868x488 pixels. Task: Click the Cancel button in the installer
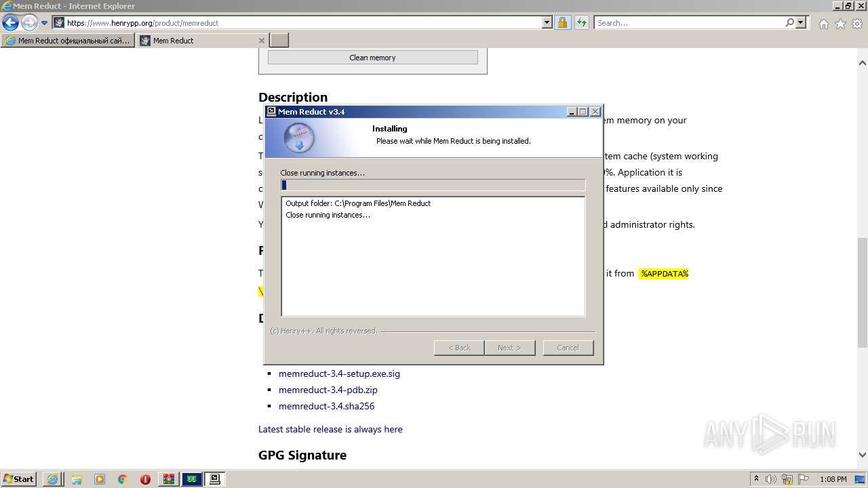click(x=568, y=348)
